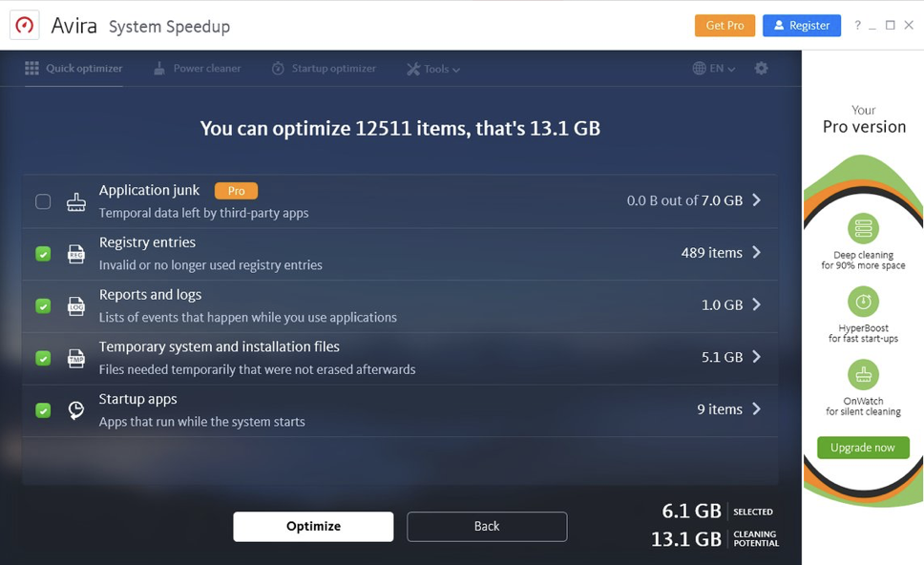Expand Temporary system files details chevron
Viewport: 924px width, 565px height.
757,356
